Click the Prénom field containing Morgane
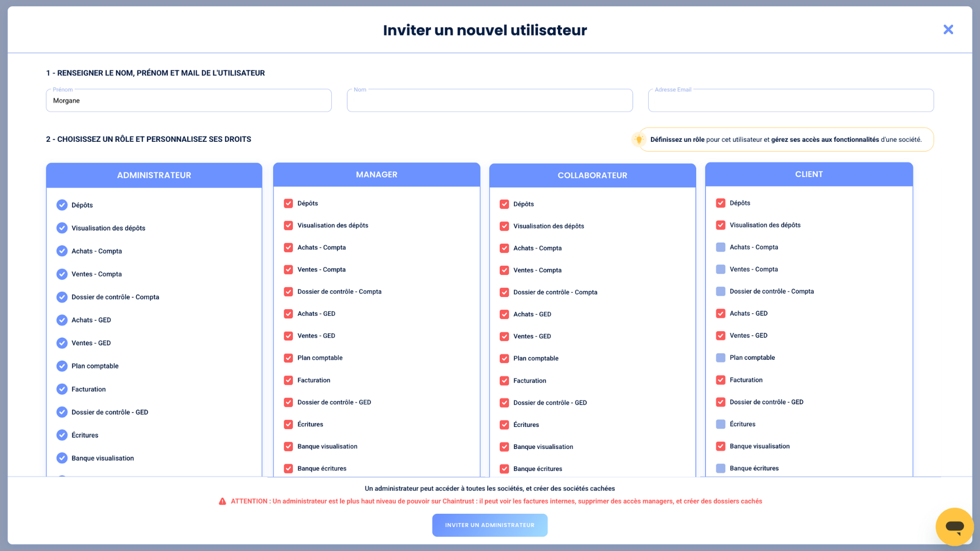The height and width of the screenshot is (551, 980). [189, 101]
